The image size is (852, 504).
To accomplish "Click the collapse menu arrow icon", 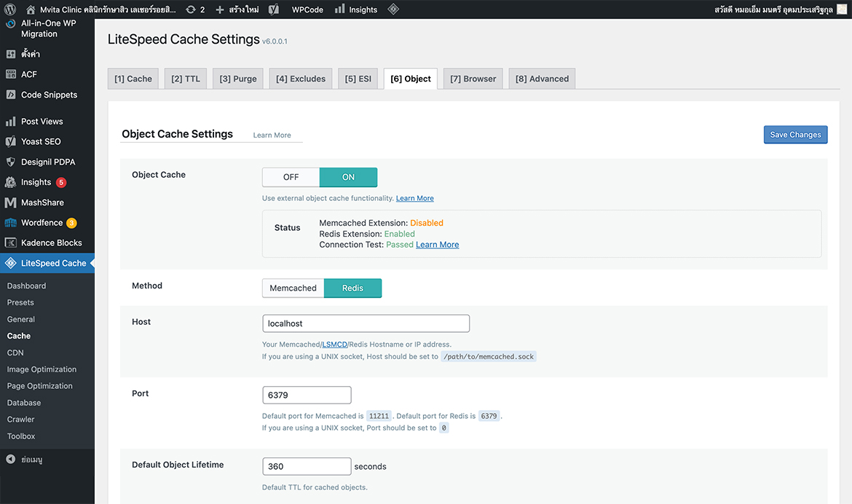I will (10, 460).
